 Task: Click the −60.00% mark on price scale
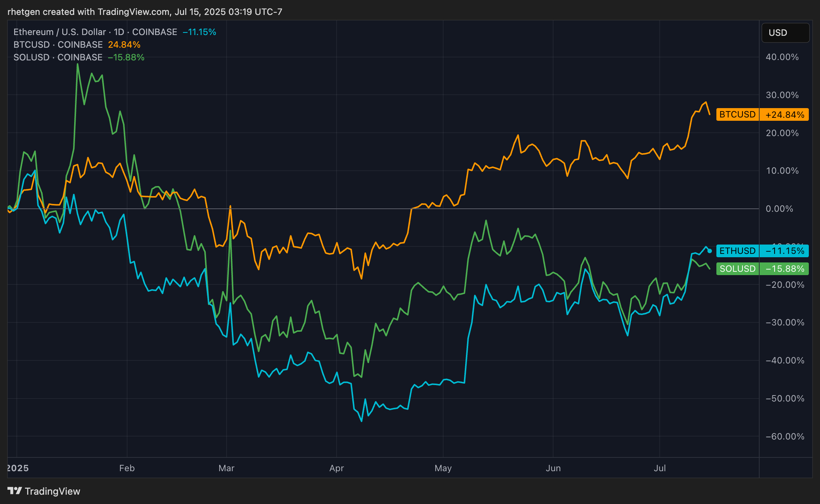coord(785,437)
